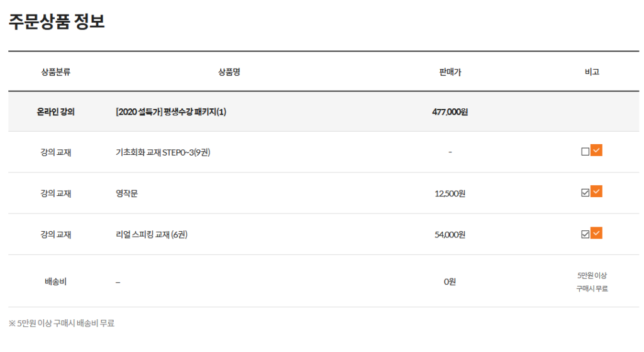Click the 비고 column header
The image size is (644, 352).
pyautogui.click(x=592, y=72)
